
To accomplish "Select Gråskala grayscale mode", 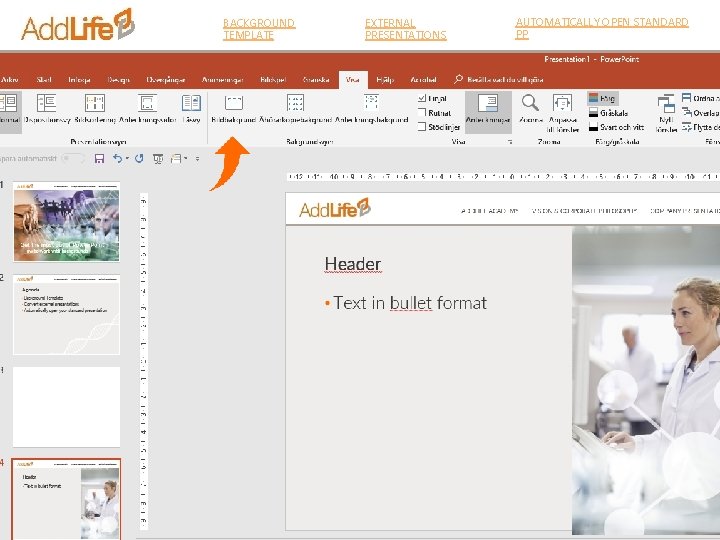I will pyautogui.click(x=608, y=112).
